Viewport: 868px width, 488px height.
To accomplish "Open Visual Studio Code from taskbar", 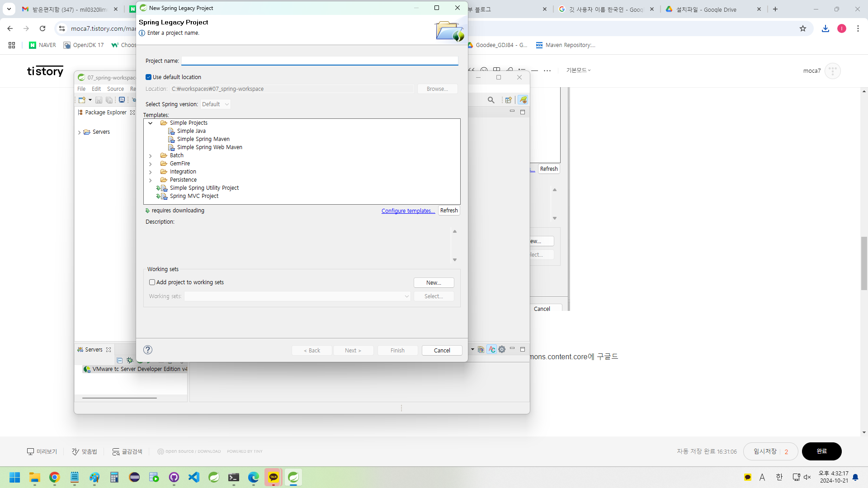I will [194, 477].
